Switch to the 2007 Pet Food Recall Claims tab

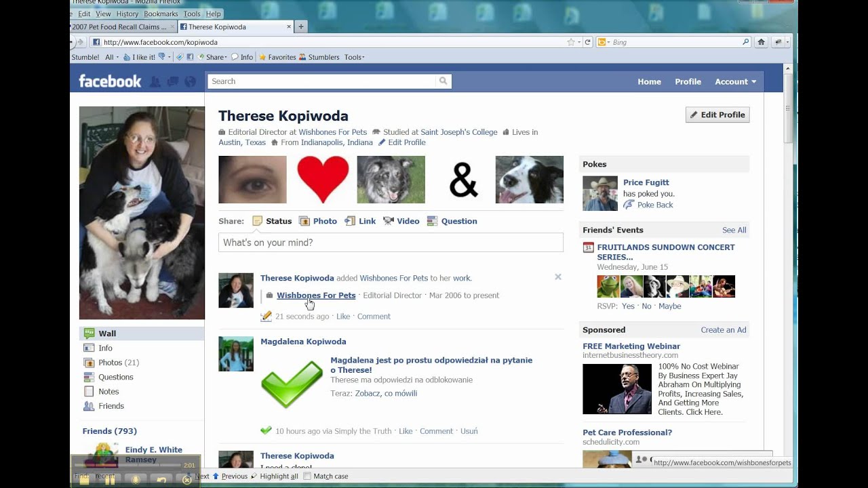tap(123, 27)
